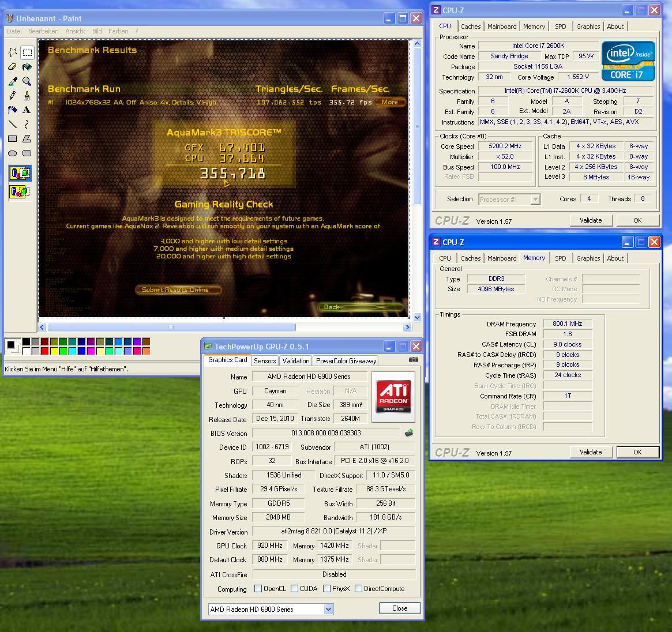Pick the Polygon shape tool
The width and height of the screenshot is (672, 632).
(27, 138)
